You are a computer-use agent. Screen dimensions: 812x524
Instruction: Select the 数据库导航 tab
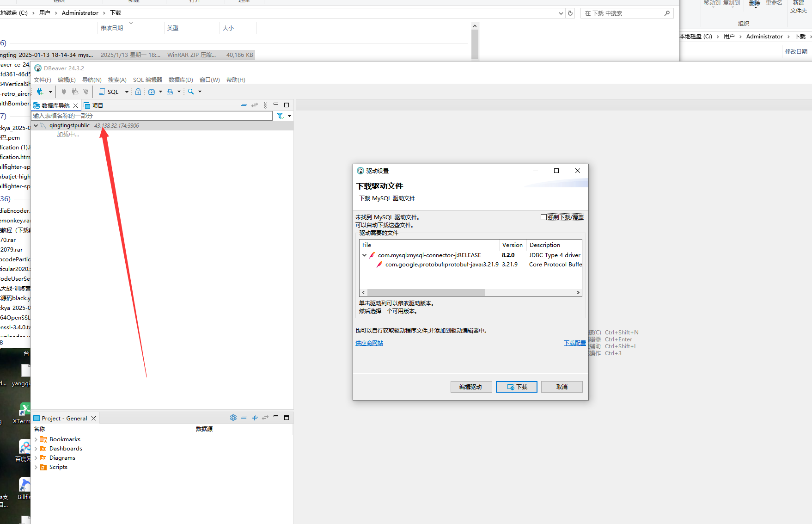click(55, 105)
